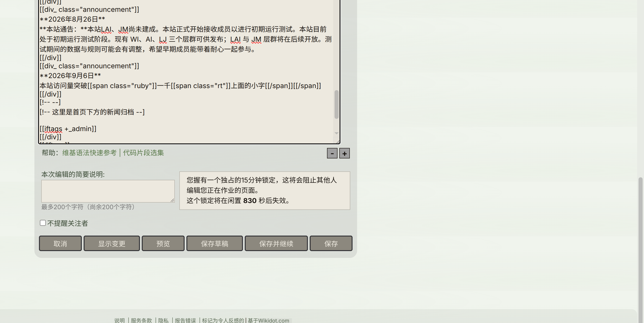Click the 保存 button

click(x=331, y=243)
